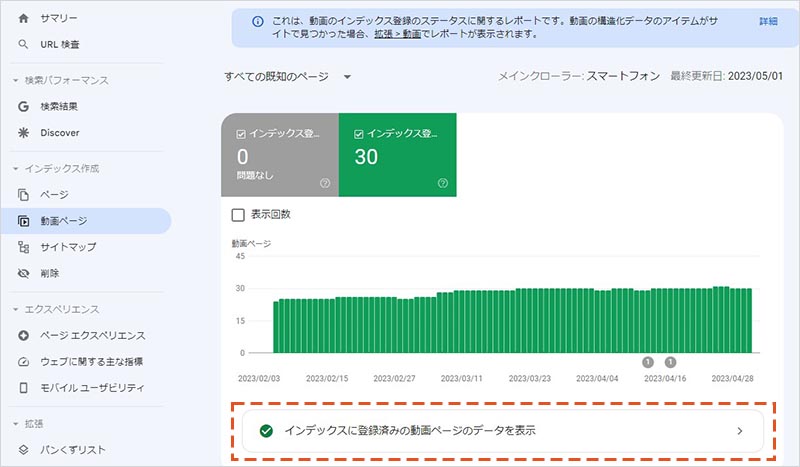
Task: Click the URL 検査 magnifier icon
Action: pyautogui.click(x=24, y=45)
